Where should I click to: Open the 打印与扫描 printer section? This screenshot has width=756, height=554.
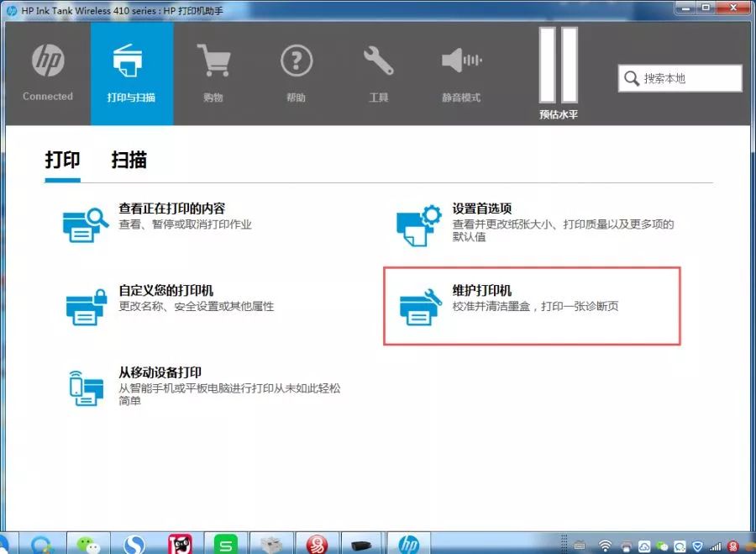pos(131,73)
